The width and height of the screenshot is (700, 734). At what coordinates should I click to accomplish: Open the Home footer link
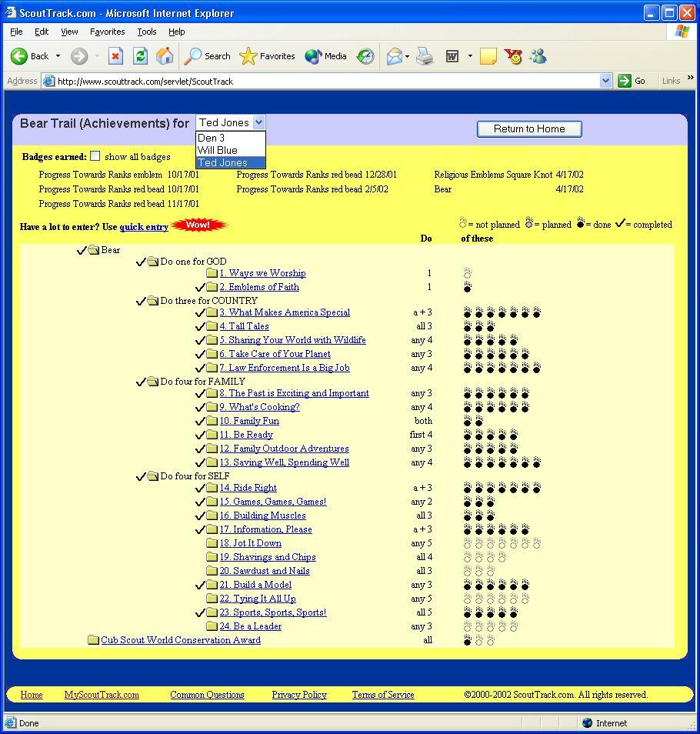click(32, 695)
